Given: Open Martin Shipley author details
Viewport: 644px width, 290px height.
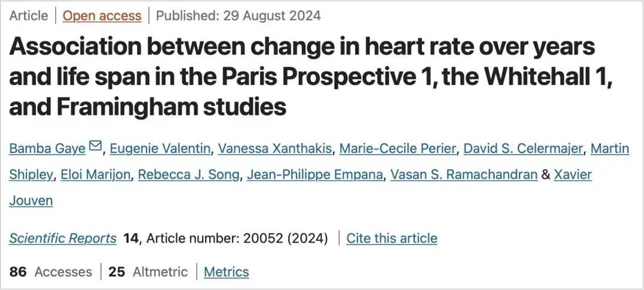Looking at the screenshot, I should pos(610,148).
